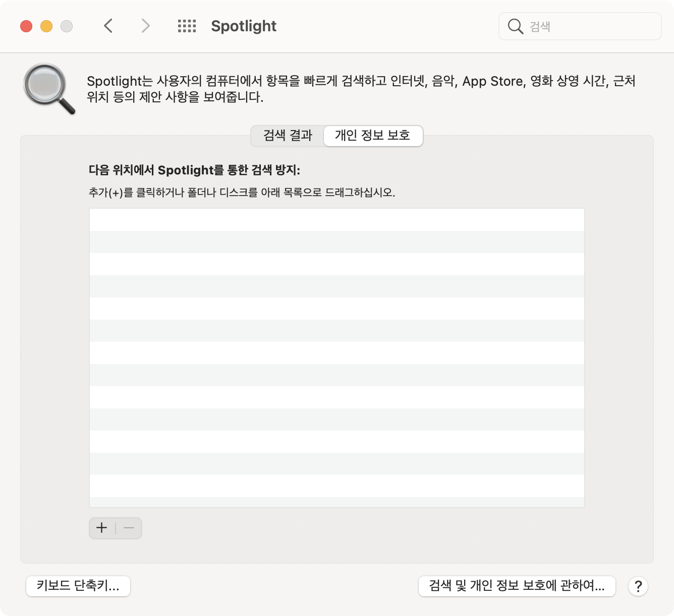
Task: Click the Spotlight description text at top
Action: [x=361, y=89]
